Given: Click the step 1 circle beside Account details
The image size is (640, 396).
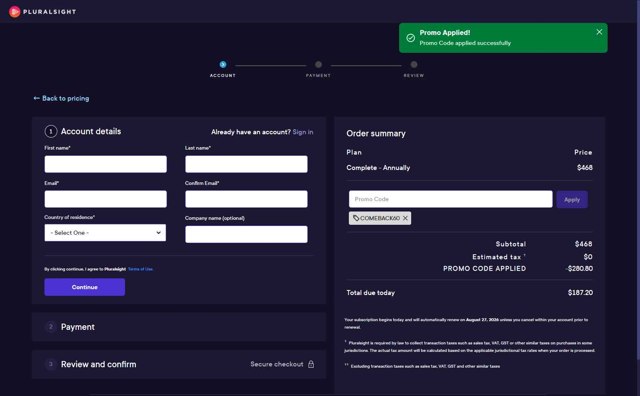Looking at the screenshot, I should pyautogui.click(x=51, y=131).
